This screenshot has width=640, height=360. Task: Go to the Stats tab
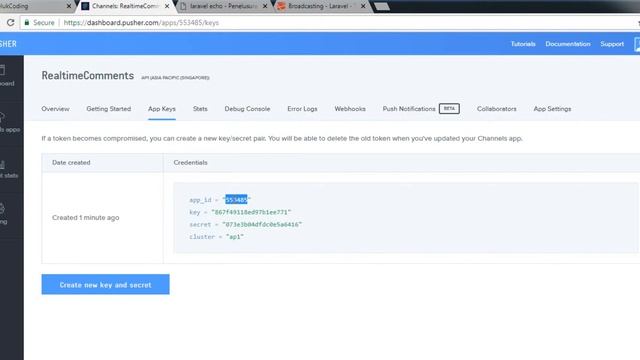pyautogui.click(x=200, y=109)
